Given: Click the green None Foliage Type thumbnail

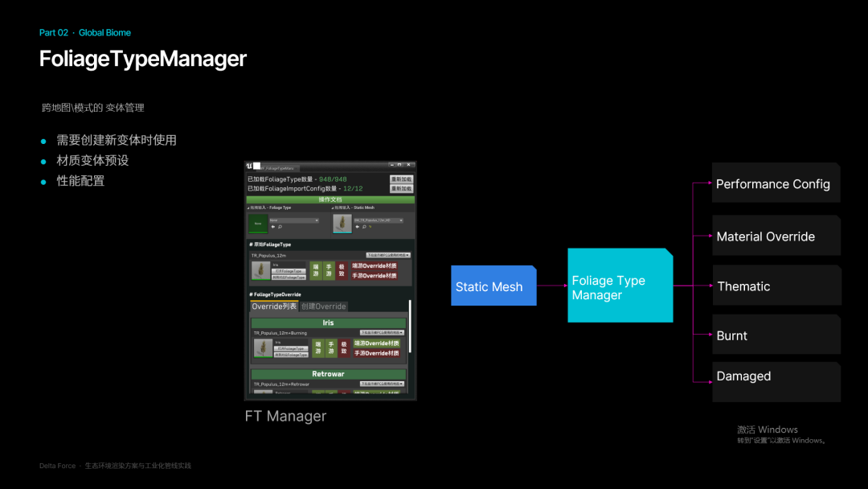Looking at the screenshot, I should click(258, 224).
